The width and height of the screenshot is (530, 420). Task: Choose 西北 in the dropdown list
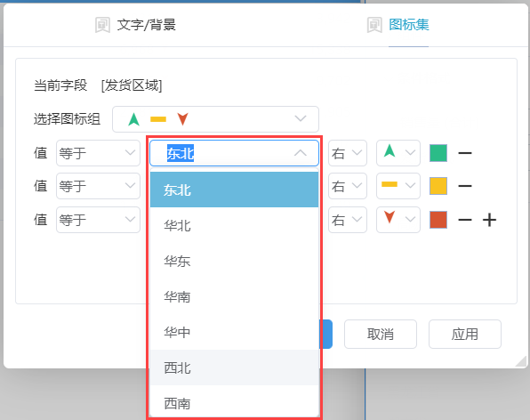(x=234, y=367)
